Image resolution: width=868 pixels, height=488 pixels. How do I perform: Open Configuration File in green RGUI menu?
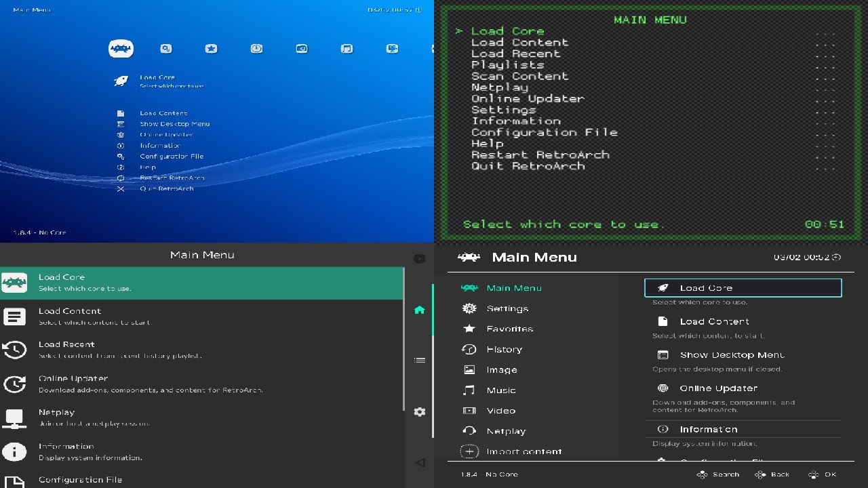pyautogui.click(x=545, y=132)
